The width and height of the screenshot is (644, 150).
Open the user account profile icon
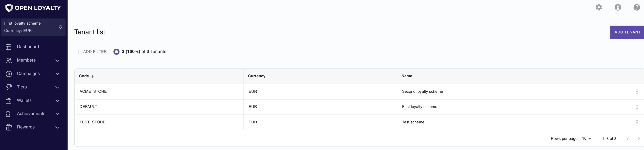618,7
